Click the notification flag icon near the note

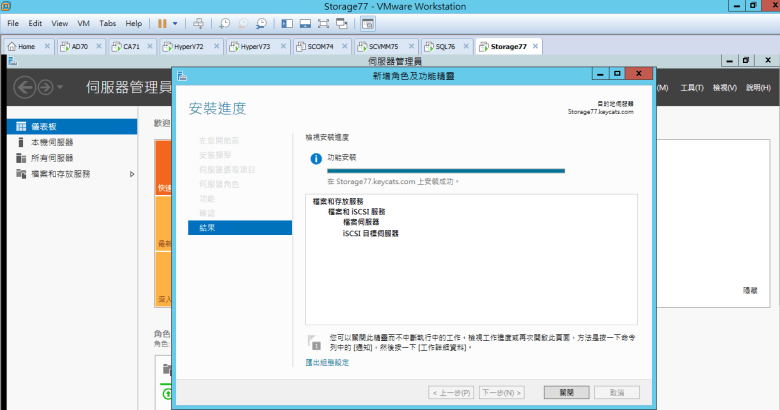[315, 343]
